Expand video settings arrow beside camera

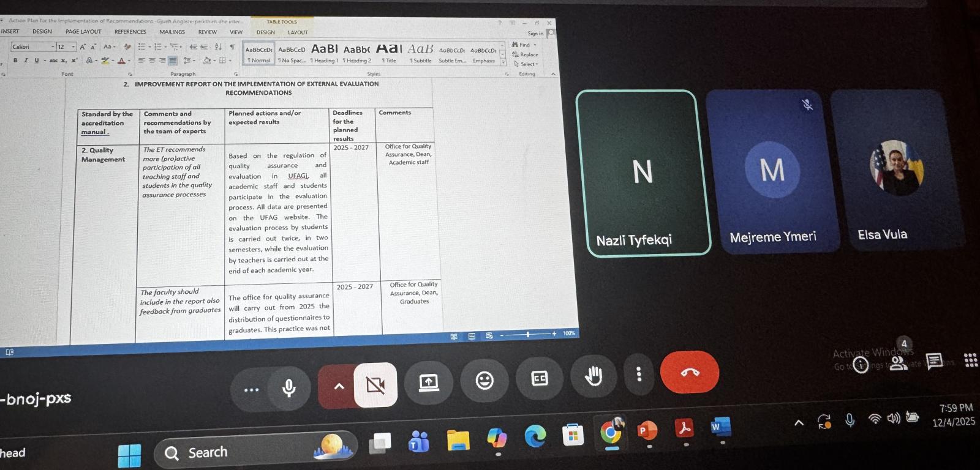point(339,386)
